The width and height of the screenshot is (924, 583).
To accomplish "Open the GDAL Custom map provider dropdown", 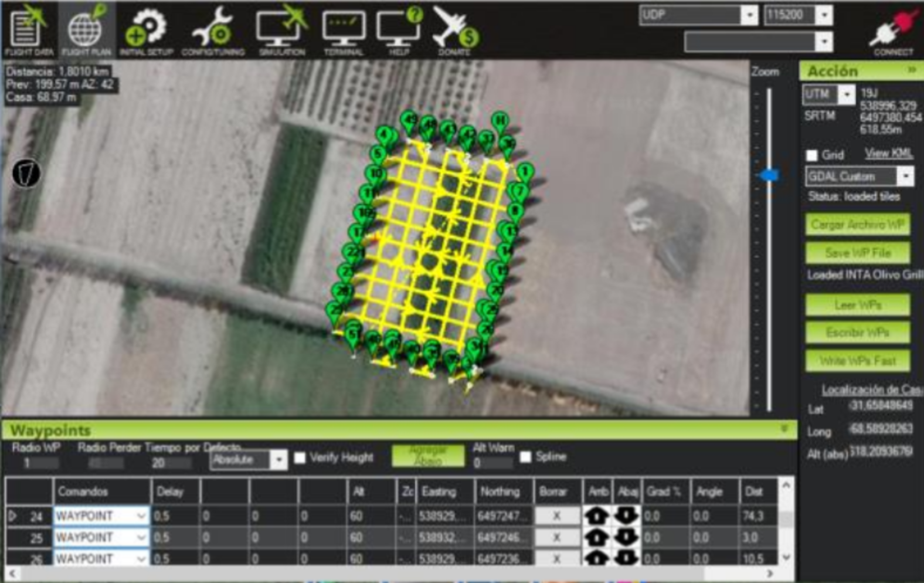I will 906,177.
